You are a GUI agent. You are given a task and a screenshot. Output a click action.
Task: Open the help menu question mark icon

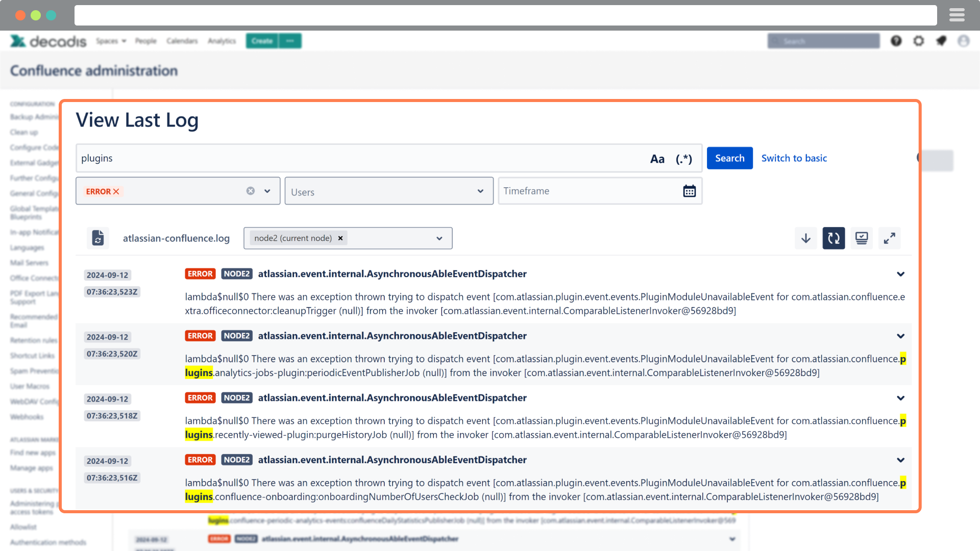point(896,41)
